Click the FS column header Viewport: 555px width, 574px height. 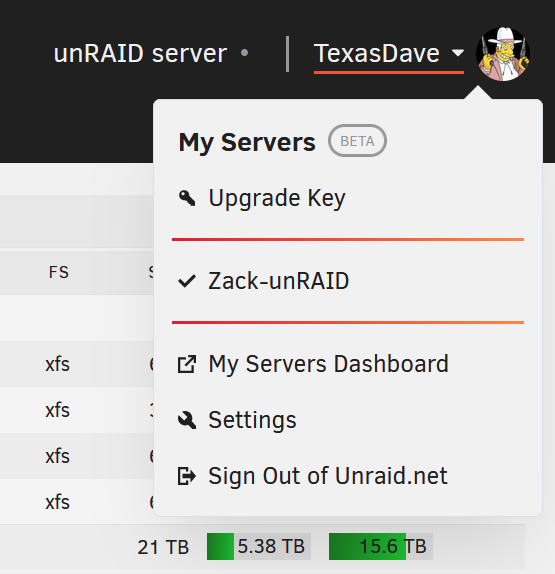(59, 272)
